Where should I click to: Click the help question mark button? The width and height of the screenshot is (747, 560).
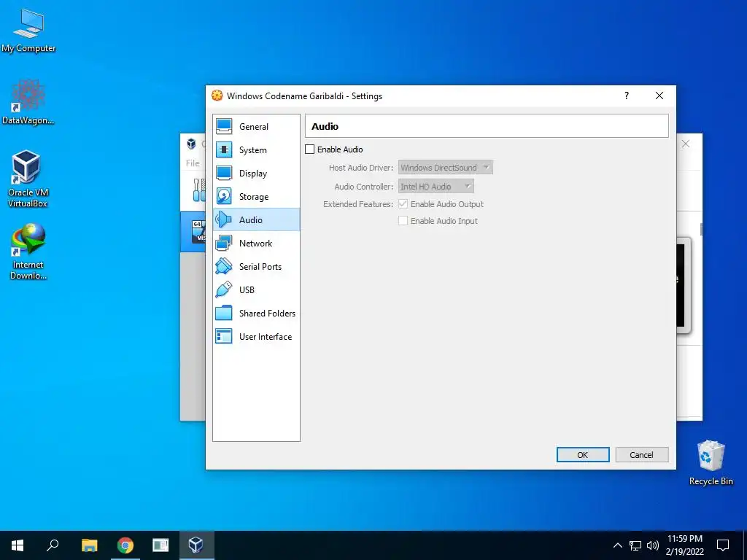click(627, 96)
